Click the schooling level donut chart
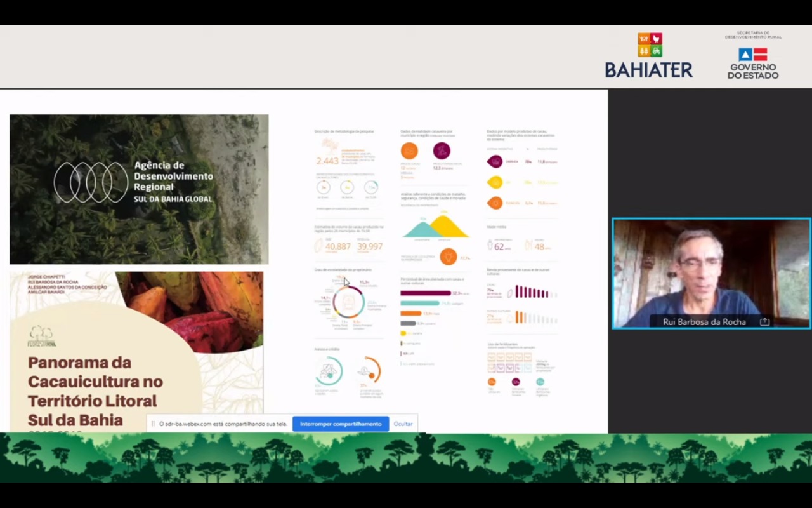 pos(348,302)
